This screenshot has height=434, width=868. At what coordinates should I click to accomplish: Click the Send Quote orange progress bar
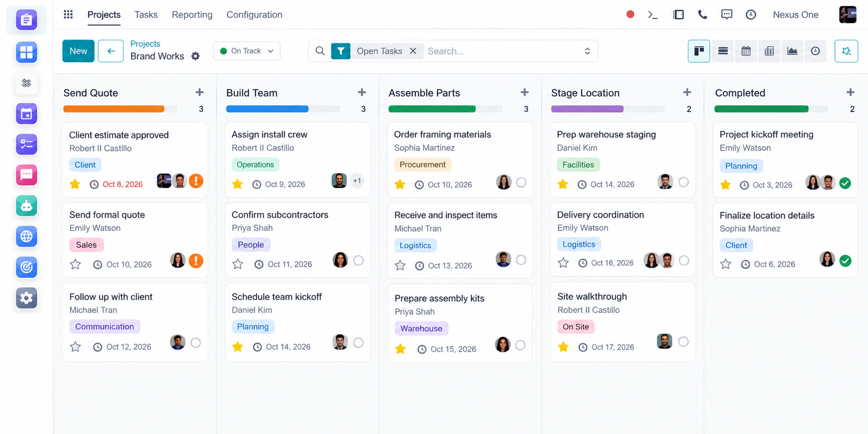click(114, 109)
